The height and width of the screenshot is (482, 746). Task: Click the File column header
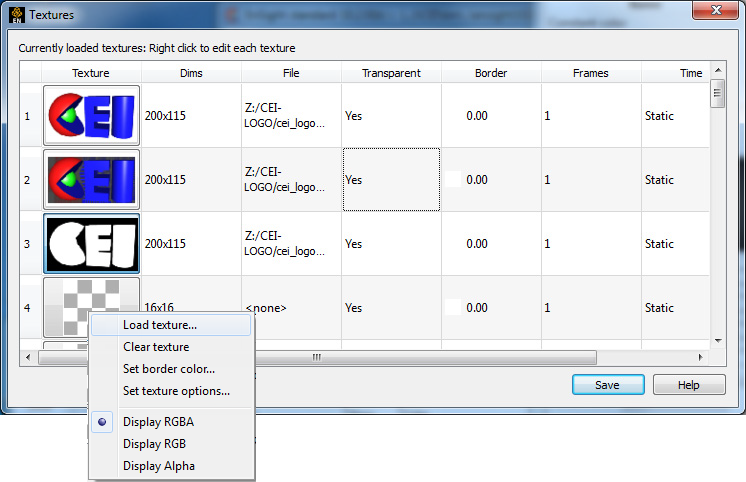(x=291, y=73)
